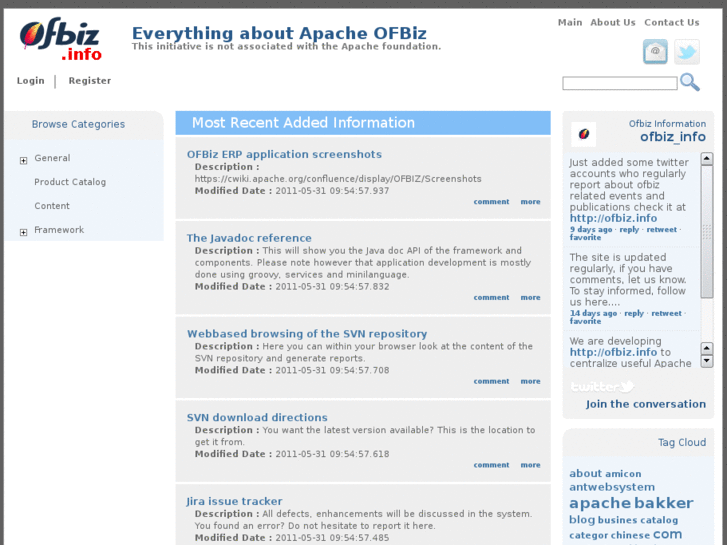Click the search input field
Image resolution: width=727 pixels, height=545 pixels.
pos(619,83)
